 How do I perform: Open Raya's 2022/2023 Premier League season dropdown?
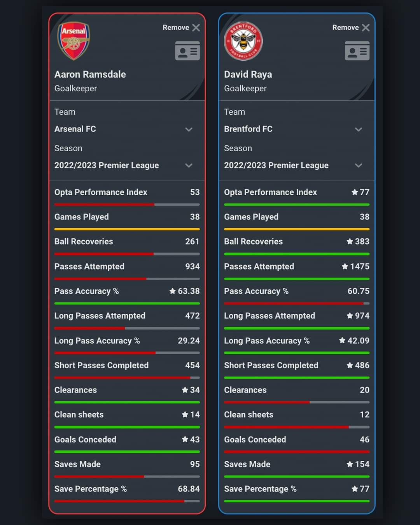(359, 165)
